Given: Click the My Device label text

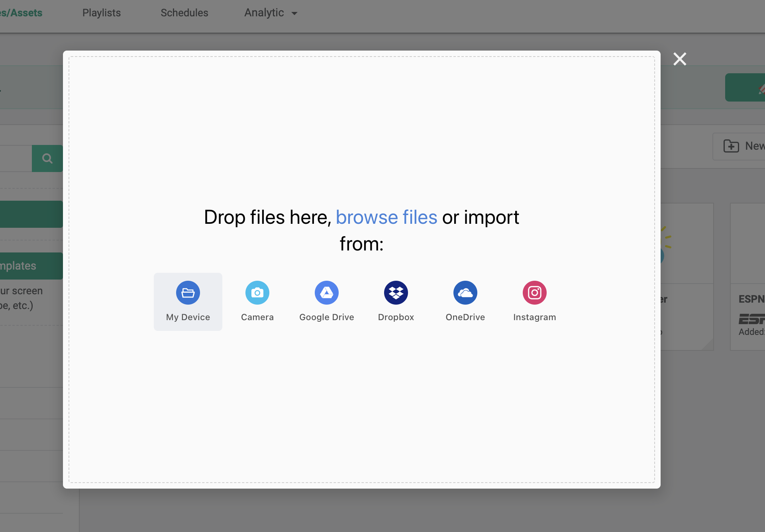Looking at the screenshot, I should pyautogui.click(x=188, y=317).
